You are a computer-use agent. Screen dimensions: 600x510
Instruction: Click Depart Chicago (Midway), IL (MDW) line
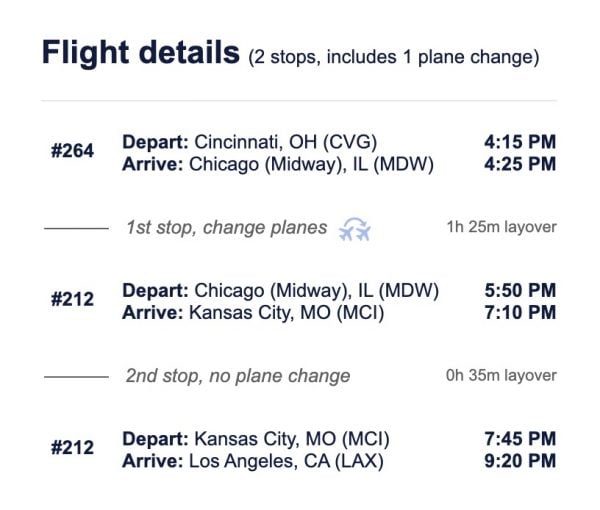(280, 290)
